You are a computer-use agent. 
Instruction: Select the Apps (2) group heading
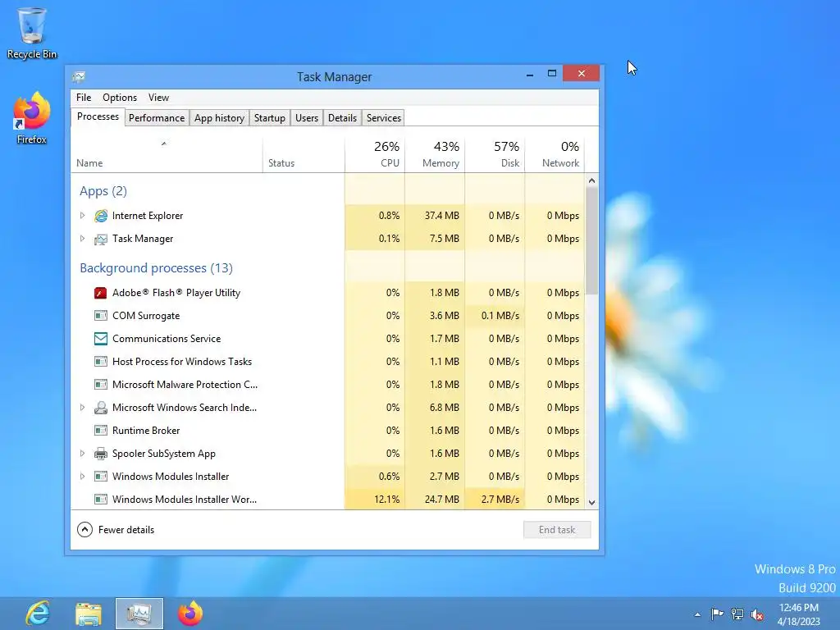pyautogui.click(x=103, y=191)
